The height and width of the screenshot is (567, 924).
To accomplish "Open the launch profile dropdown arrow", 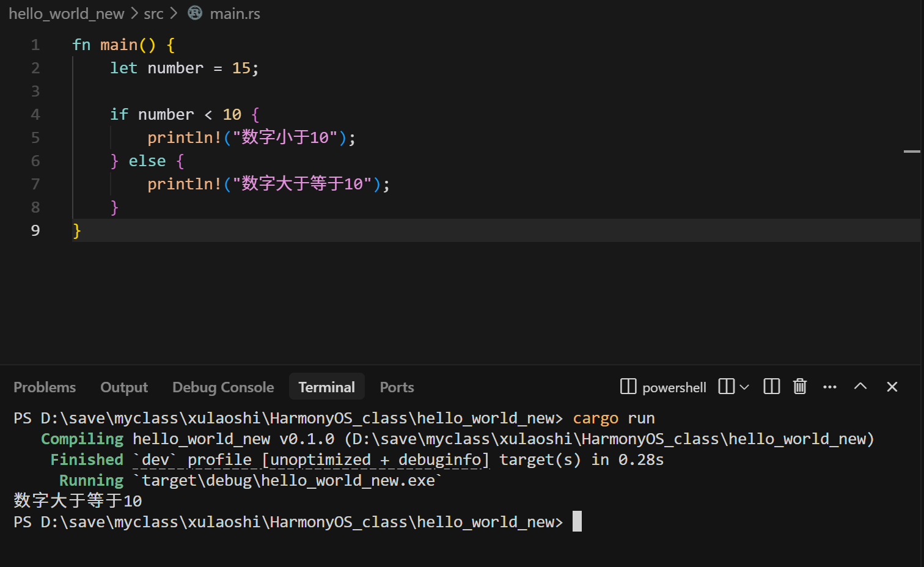I will click(744, 387).
